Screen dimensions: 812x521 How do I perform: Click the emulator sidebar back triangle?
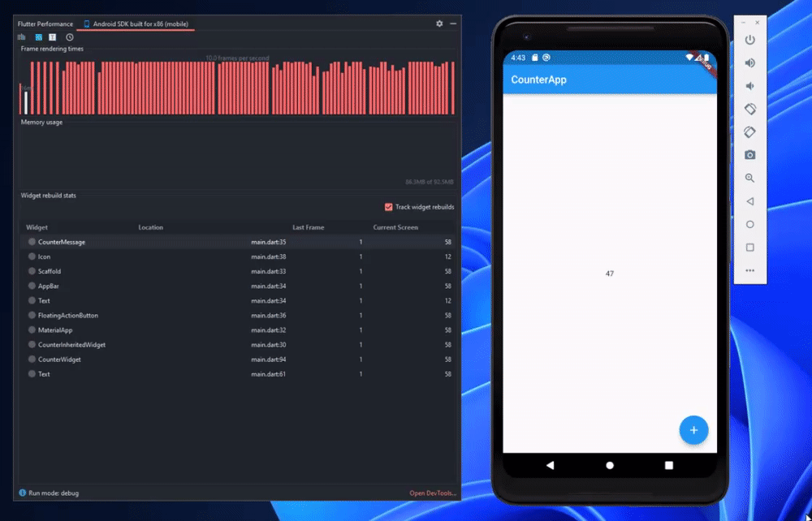749,201
